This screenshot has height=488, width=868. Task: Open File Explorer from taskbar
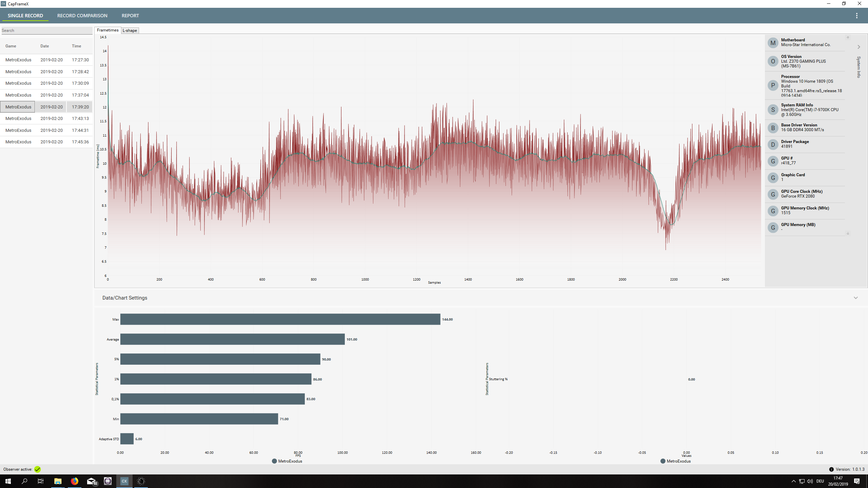tap(58, 481)
